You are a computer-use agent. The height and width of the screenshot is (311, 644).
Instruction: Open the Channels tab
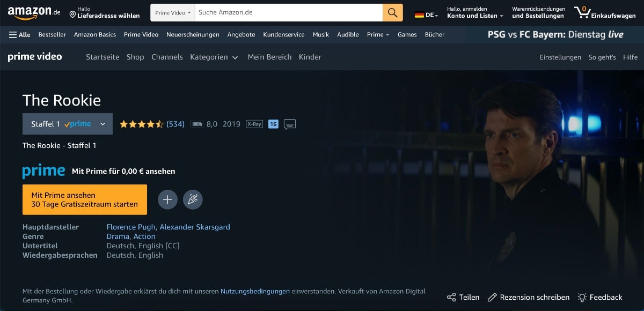[167, 57]
